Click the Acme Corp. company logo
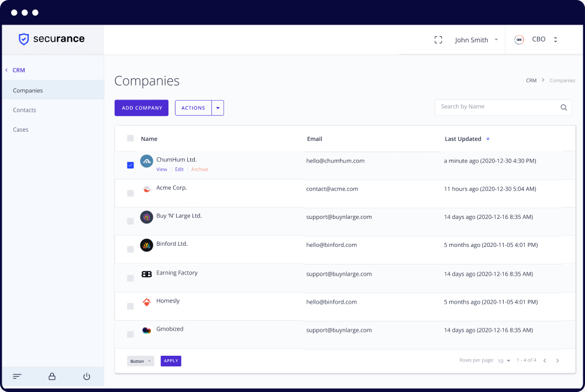The height and width of the screenshot is (392, 585). pos(147,189)
